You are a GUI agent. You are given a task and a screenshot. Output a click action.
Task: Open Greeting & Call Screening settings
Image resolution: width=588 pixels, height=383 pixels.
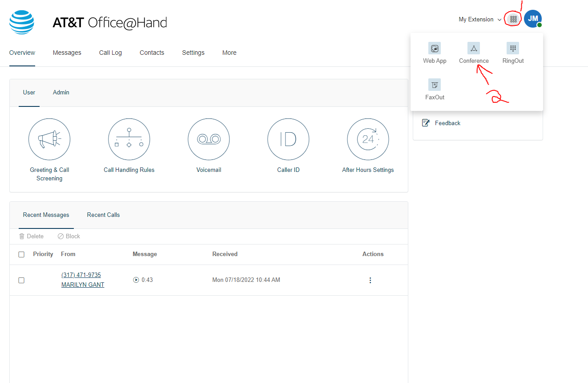click(x=49, y=150)
